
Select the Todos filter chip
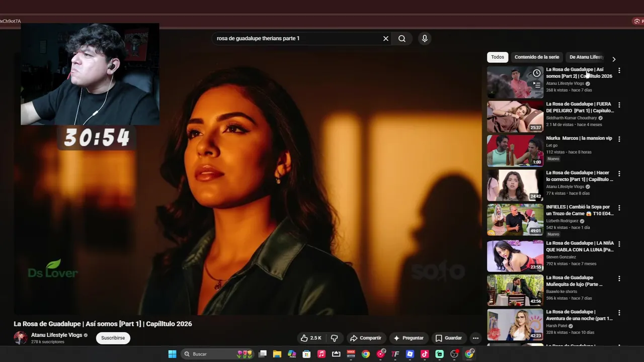click(x=498, y=57)
